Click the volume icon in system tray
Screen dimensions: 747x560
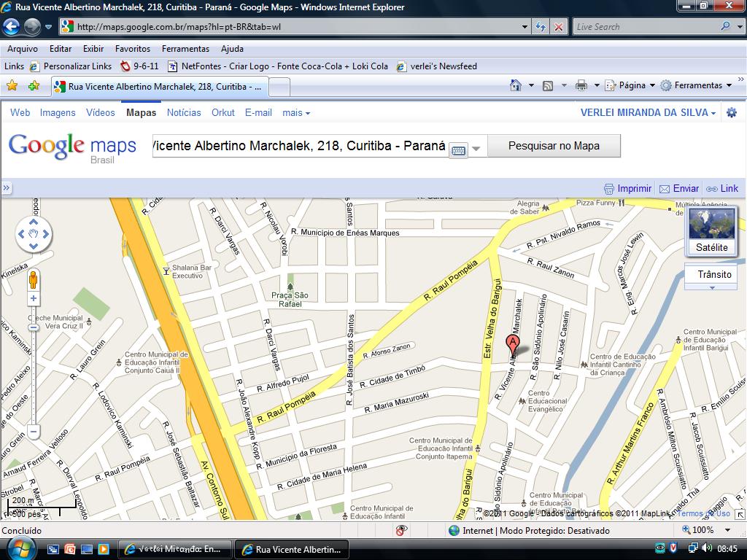(706, 548)
